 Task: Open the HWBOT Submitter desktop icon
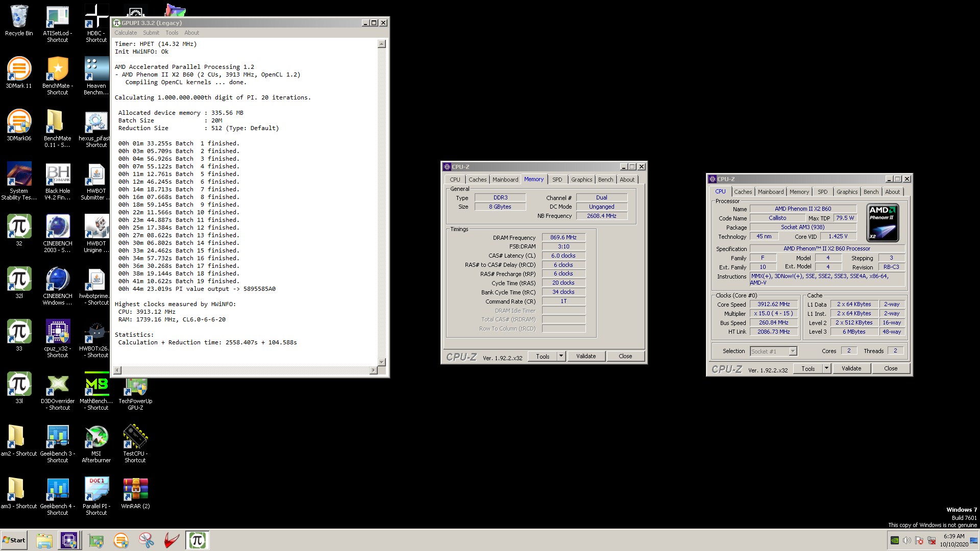(x=96, y=181)
